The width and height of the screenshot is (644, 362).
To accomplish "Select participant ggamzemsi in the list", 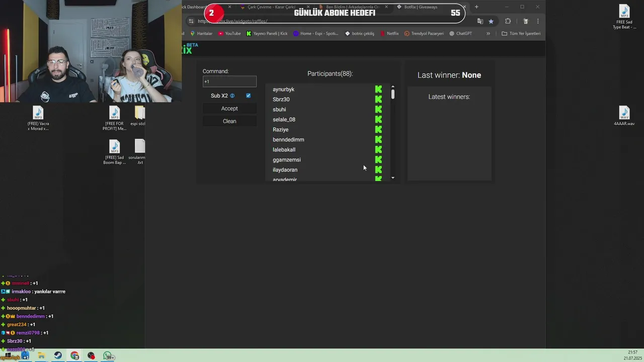I will [x=286, y=160].
